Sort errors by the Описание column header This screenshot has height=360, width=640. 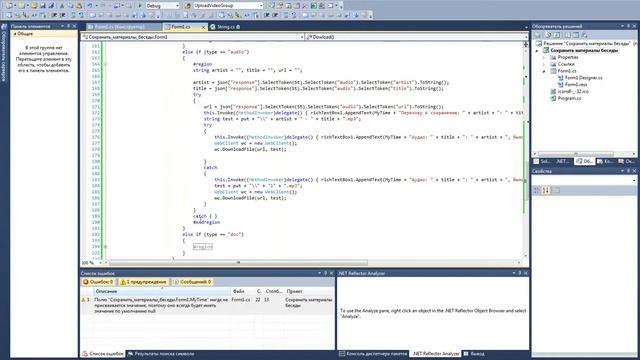162,291
